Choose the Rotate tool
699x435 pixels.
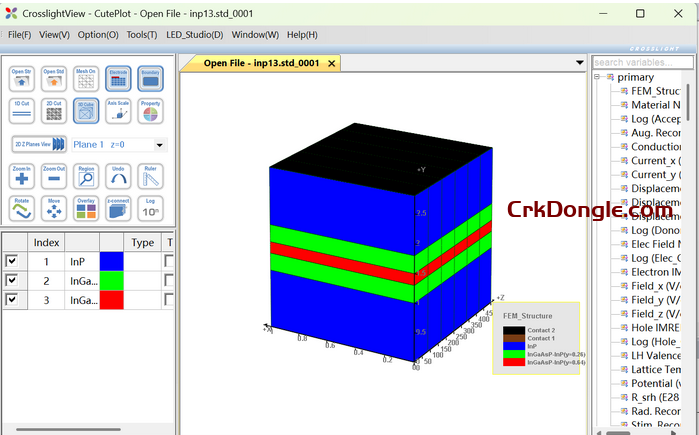coord(22,208)
